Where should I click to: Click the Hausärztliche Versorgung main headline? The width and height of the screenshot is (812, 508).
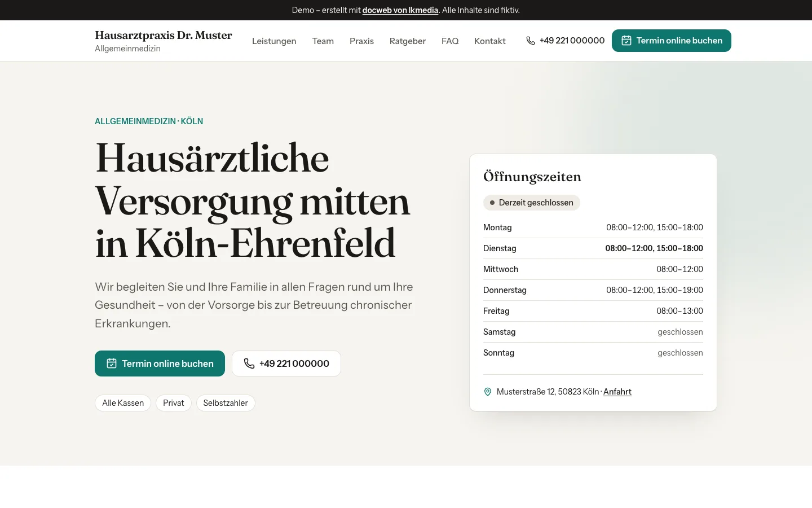253,200
